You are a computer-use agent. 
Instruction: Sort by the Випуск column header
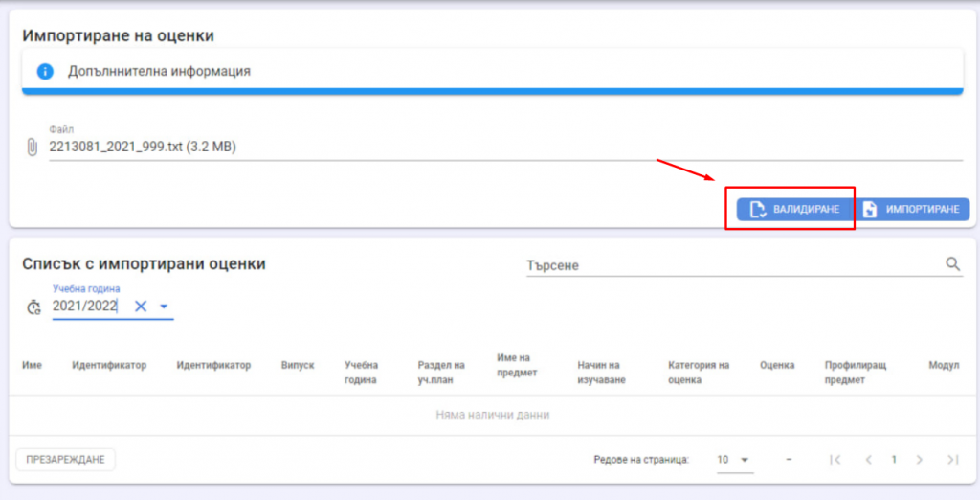tap(298, 365)
